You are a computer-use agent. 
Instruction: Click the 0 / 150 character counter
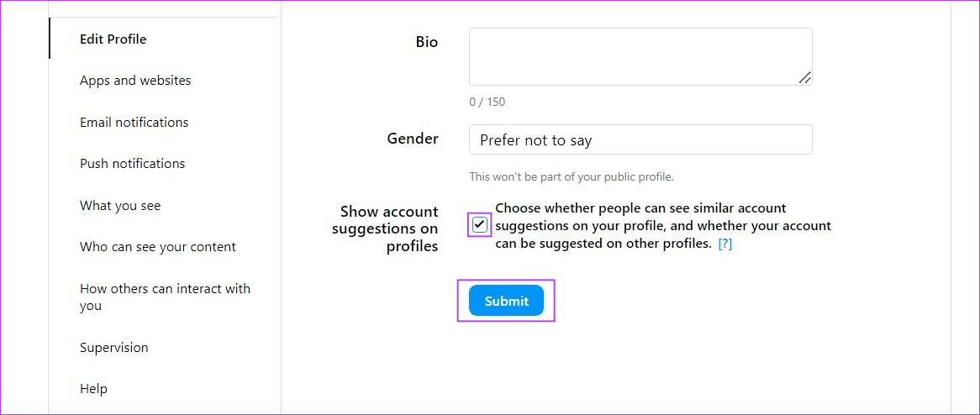pyautogui.click(x=487, y=102)
